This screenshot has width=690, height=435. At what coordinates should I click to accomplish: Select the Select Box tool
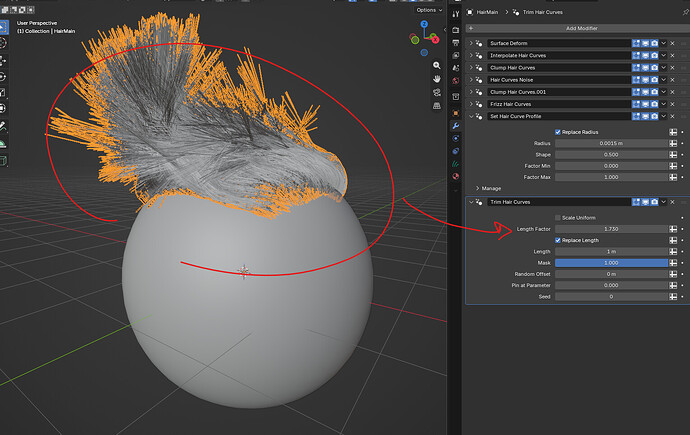pyautogui.click(x=3, y=27)
